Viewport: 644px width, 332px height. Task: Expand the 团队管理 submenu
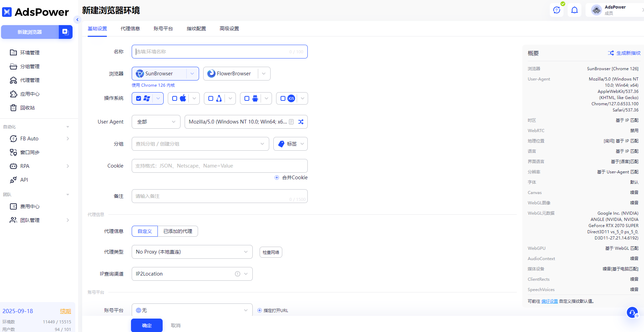click(68, 220)
